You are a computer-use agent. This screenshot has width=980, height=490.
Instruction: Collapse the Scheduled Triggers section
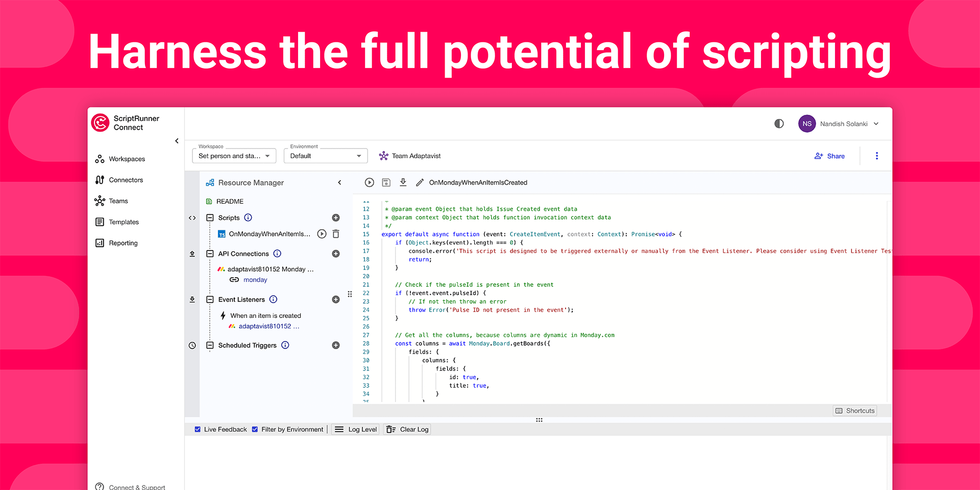(x=210, y=345)
